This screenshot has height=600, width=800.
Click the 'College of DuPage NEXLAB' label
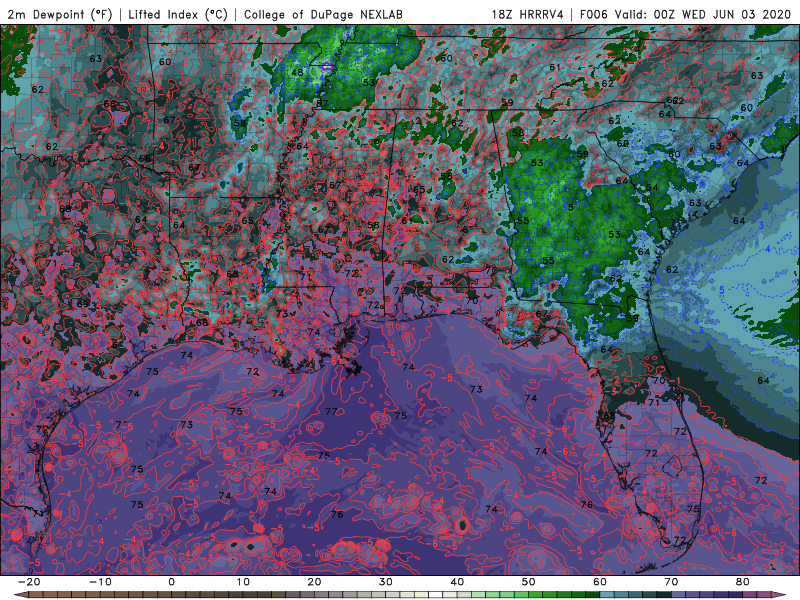(x=323, y=14)
